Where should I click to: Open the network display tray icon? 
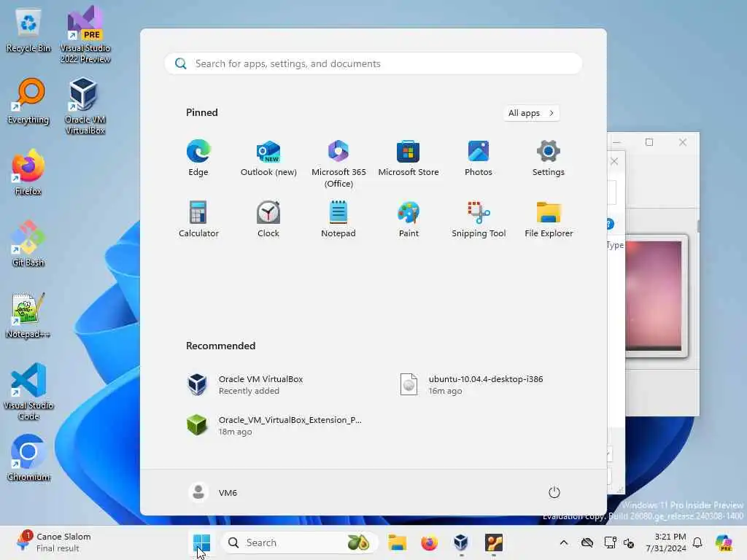click(610, 542)
